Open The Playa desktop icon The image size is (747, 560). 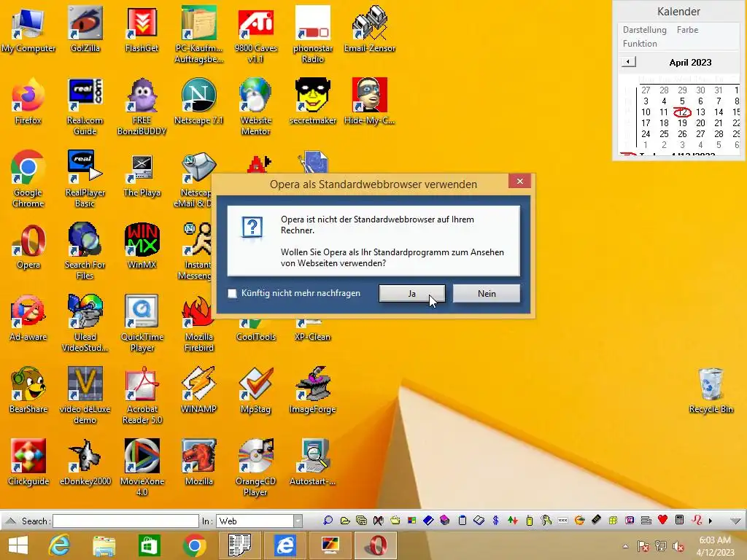[142, 174]
